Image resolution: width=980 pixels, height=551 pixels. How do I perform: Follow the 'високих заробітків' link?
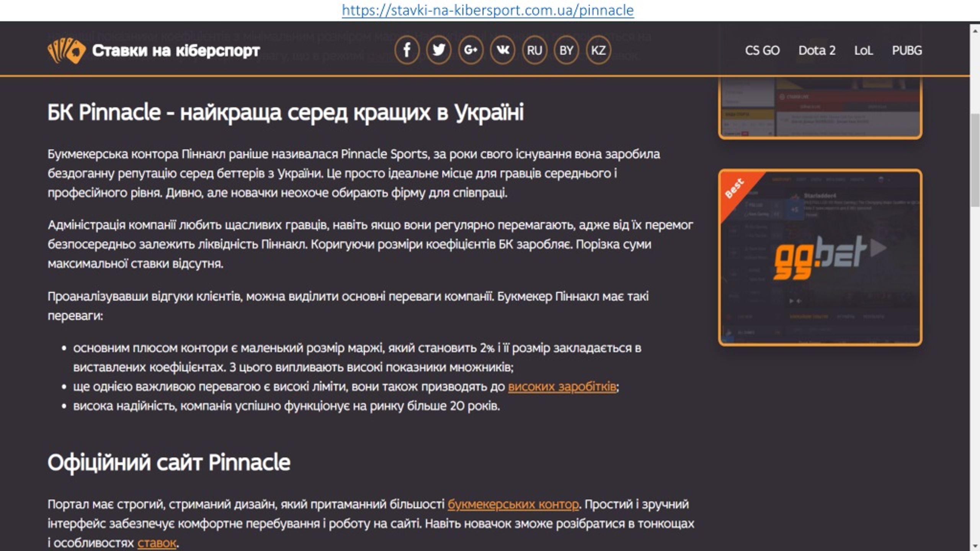[x=562, y=386]
